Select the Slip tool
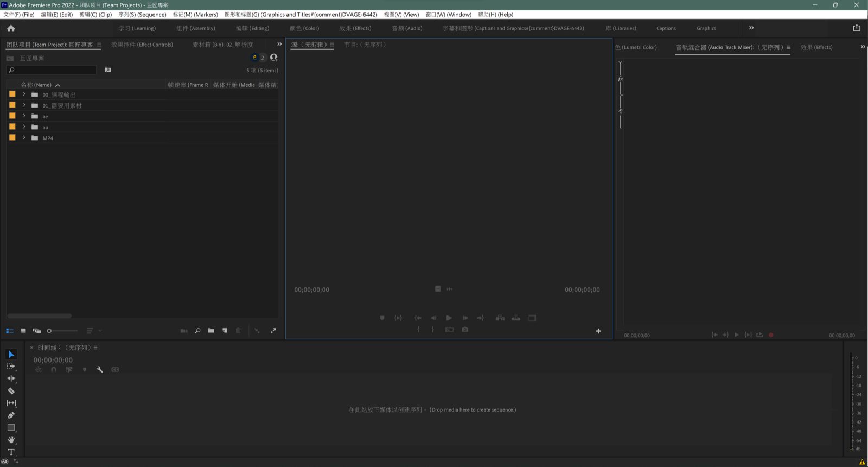This screenshot has height=467, width=868. (x=11, y=403)
